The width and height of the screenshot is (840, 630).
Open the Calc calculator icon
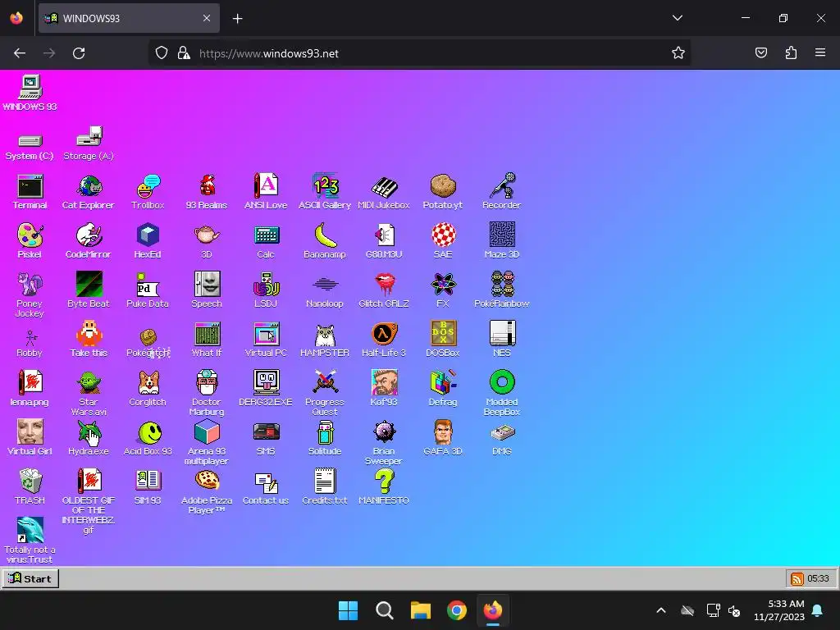pyautogui.click(x=266, y=240)
